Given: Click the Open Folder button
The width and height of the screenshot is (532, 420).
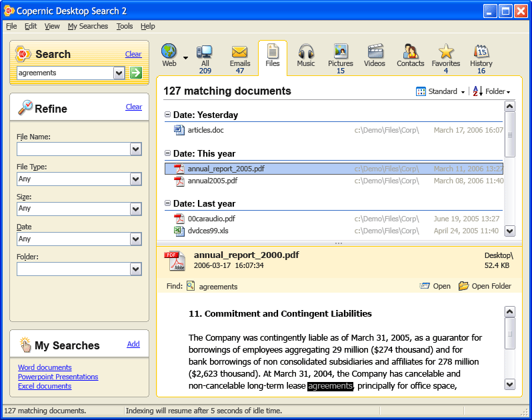Looking at the screenshot, I should point(485,286).
